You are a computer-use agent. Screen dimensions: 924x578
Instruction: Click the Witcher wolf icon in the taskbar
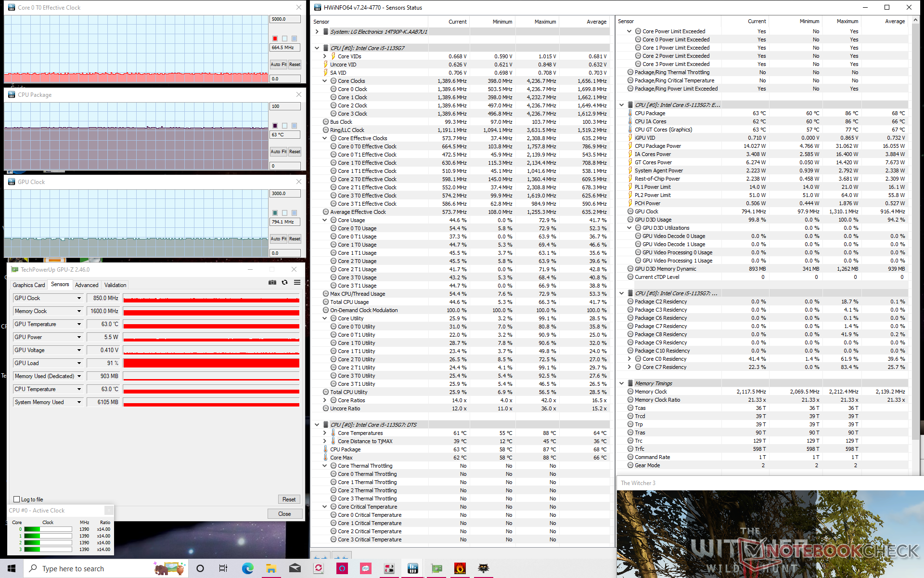(x=483, y=568)
